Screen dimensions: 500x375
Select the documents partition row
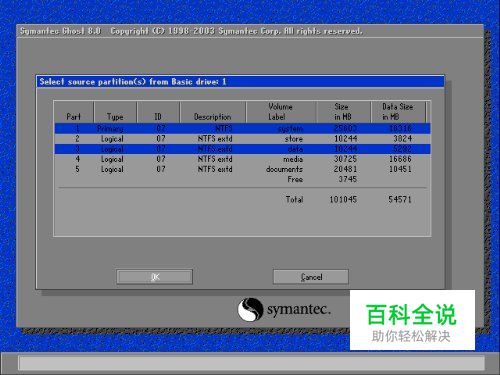tap(242, 169)
